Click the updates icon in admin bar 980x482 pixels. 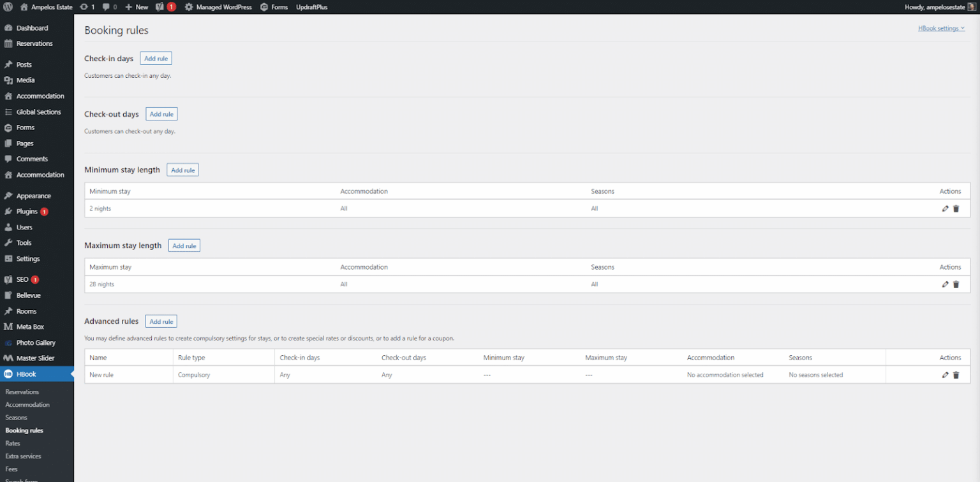87,7
